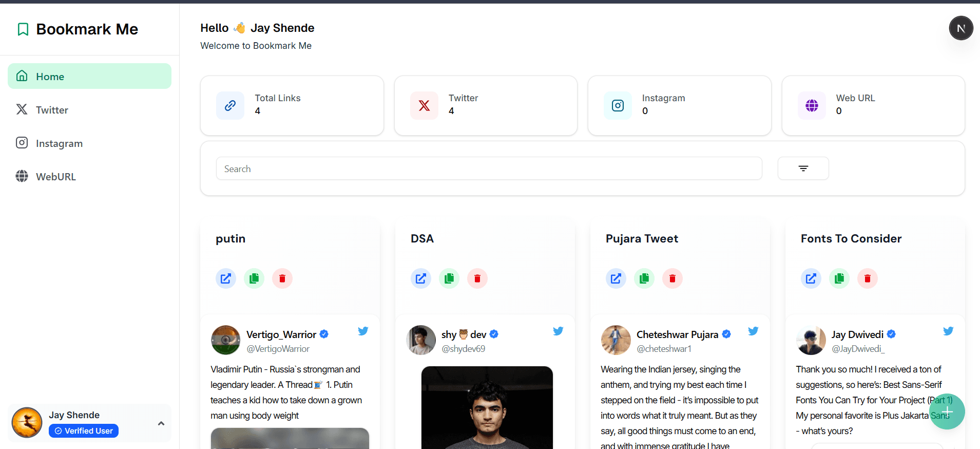Click the Instagram stats card icon
980x449 pixels.
coord(618,105)
